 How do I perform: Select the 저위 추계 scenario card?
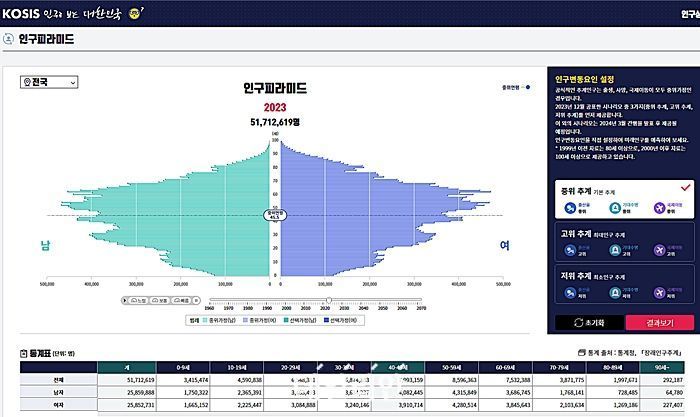click(x=608, y=284)
